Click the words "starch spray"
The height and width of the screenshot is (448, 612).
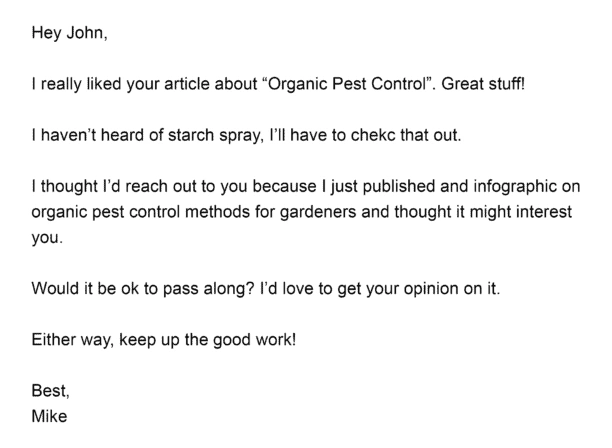tap(213, 136)
